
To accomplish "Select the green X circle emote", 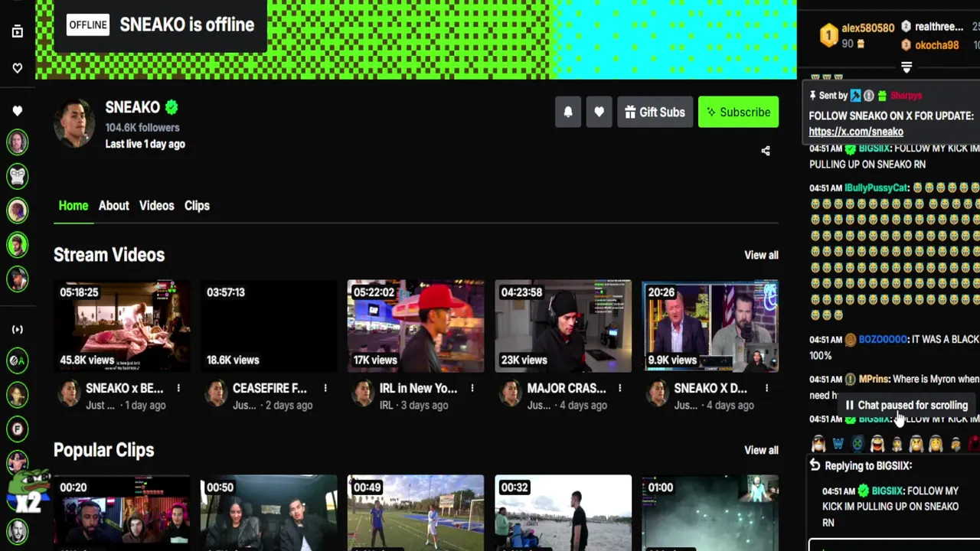I will (x=857, y=444).
